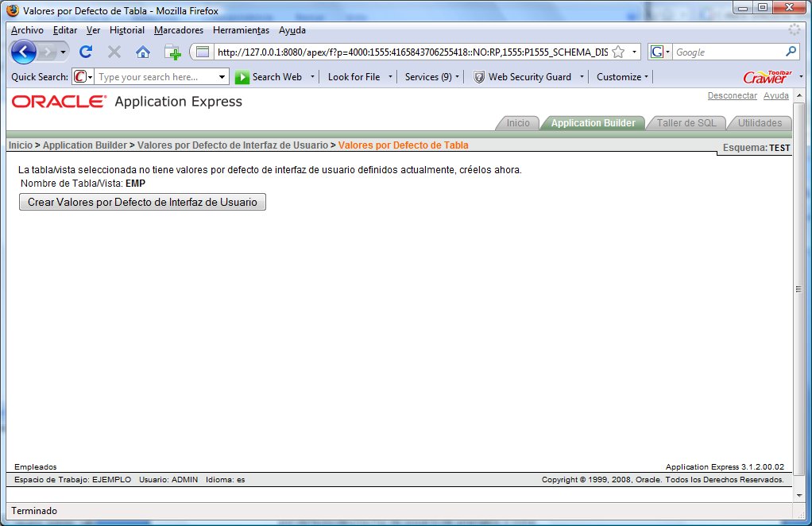Open the search engine selector dropdown arrow
The height and width of the screenshot is (526, 812).
click(667, 52)
